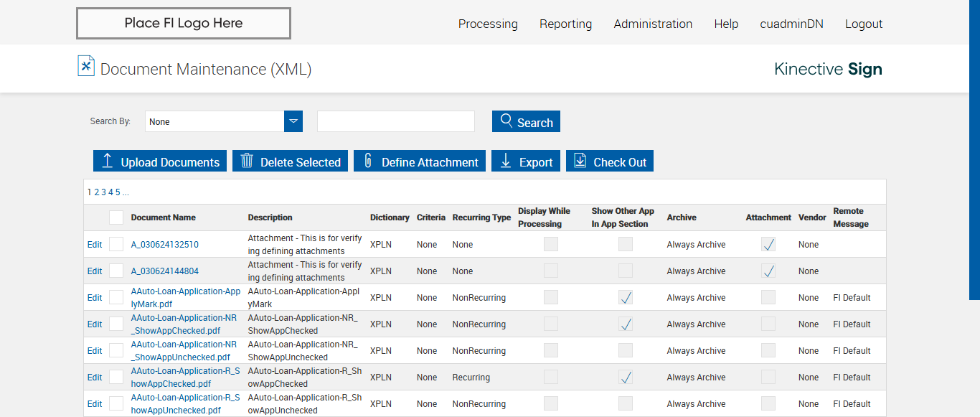Open the Processing menu
This screenshot has height=417, width=980.
pos(488,24)
